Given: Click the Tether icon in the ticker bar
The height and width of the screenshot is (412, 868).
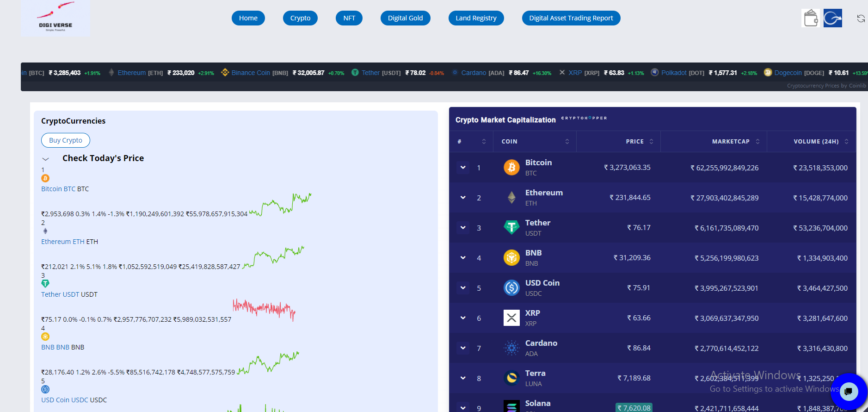Looking at the screenshot, I should [355, 72].
